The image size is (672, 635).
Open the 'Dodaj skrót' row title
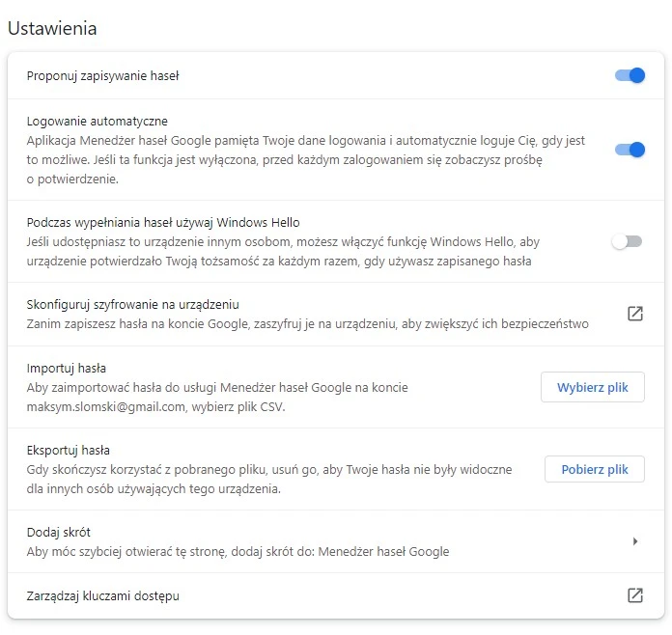(x=59, y=533)
